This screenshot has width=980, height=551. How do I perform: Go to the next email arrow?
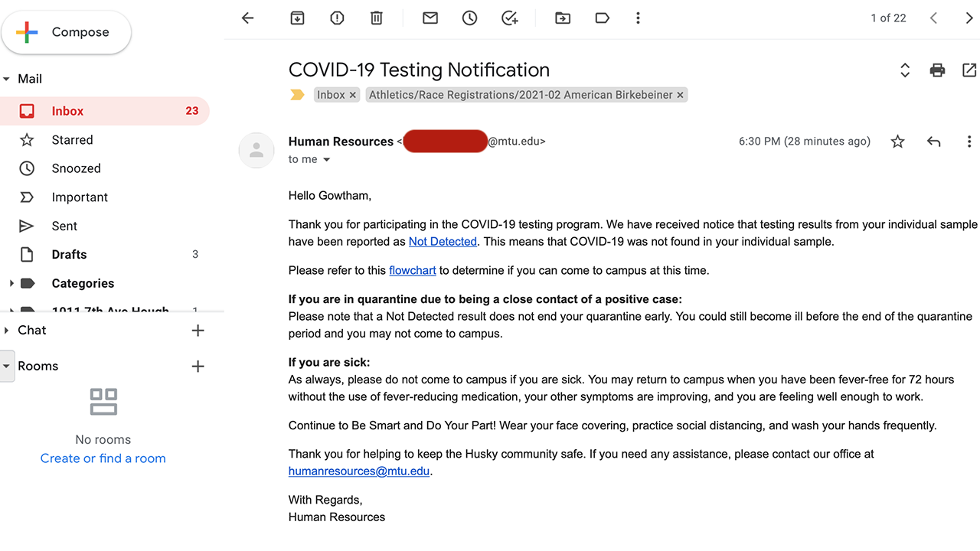pos(969,18)
